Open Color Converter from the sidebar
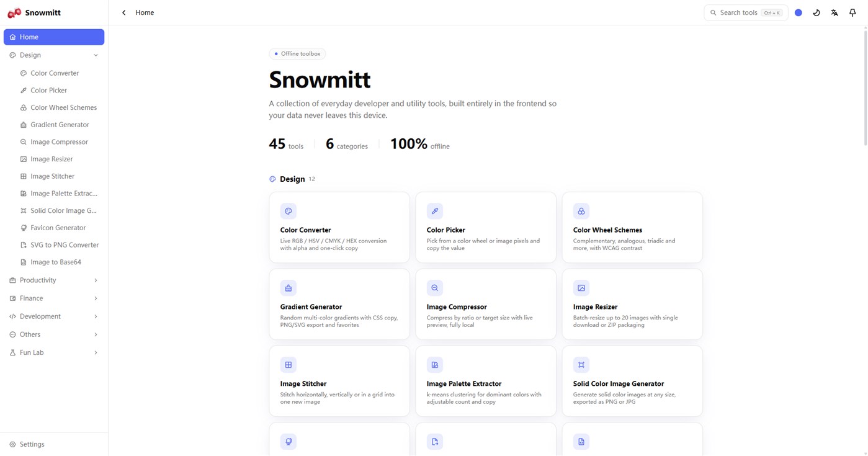The width and height of the screenshot is (868, 456). pos(59,73)
